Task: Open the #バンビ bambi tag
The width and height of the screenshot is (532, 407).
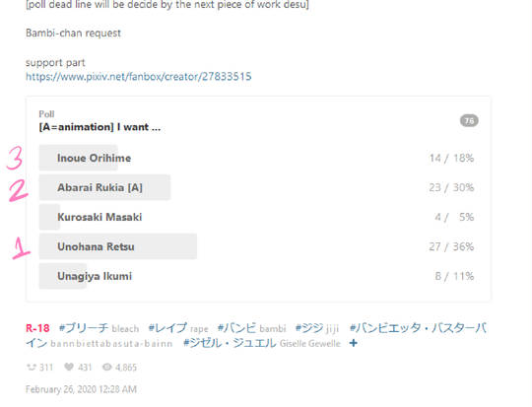Action: [x=251, y=328]
